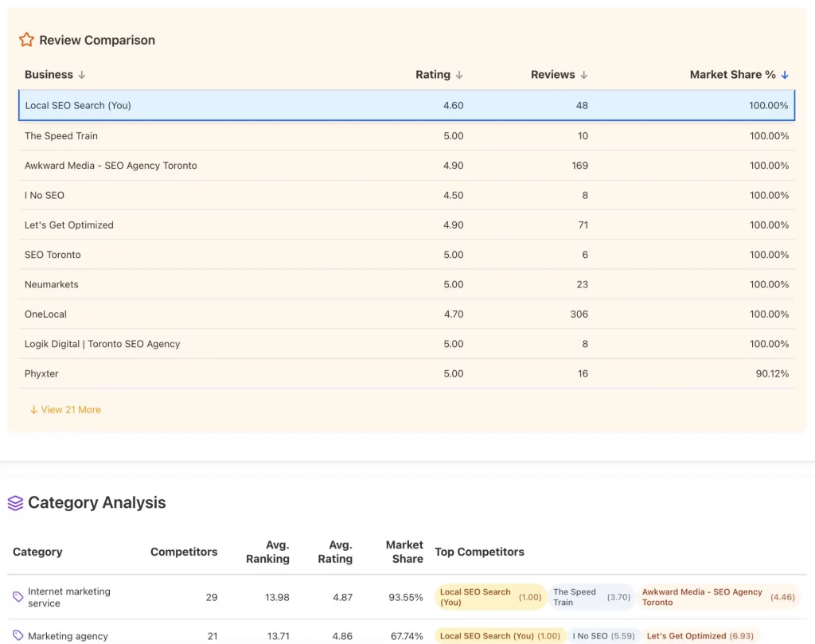Select the Phyxter row

pyautogui.click(x=407, y=373)
